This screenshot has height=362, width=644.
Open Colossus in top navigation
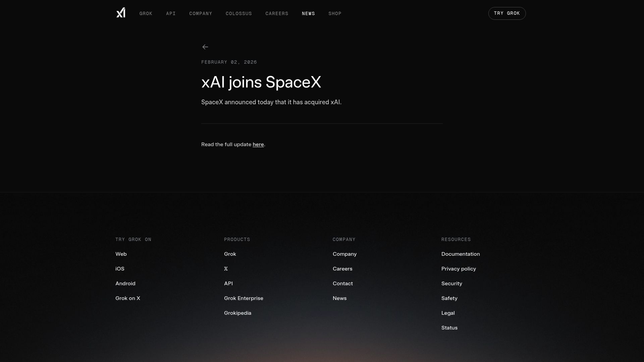[x=239, y=13]
